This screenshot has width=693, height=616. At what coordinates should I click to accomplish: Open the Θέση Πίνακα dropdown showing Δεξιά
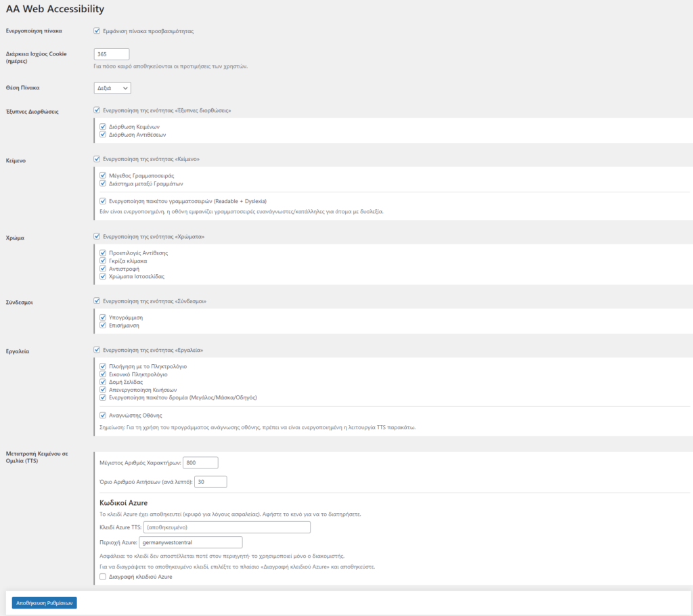coord(112,88)
